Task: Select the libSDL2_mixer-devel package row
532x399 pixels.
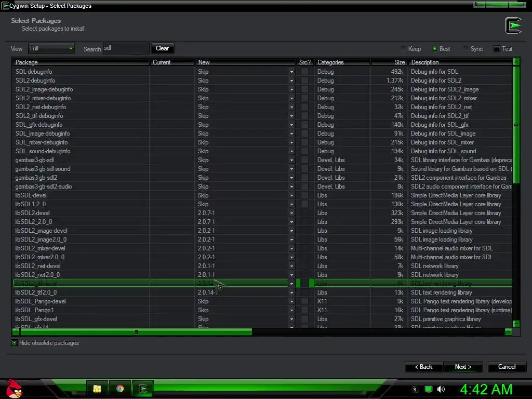Action: point(262,248)
